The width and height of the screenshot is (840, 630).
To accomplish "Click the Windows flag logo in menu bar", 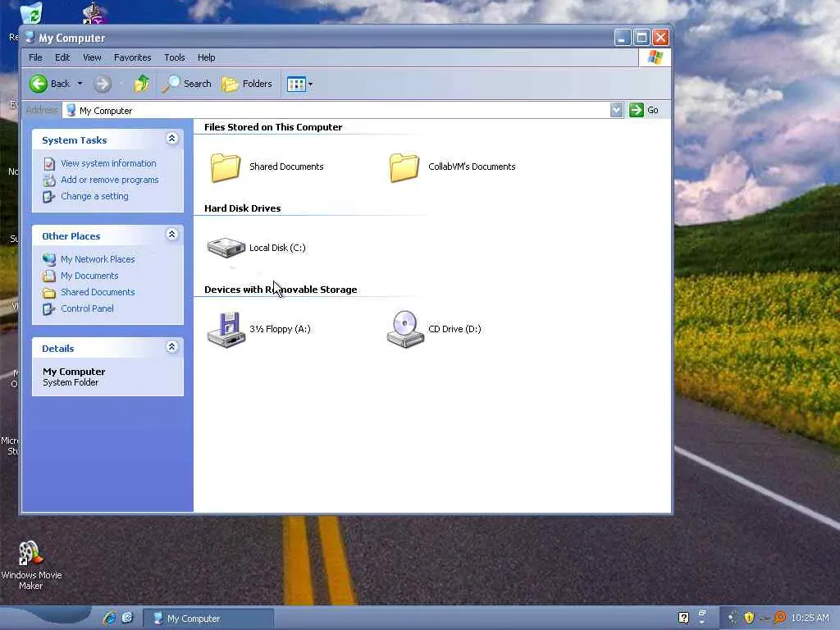I will (x=655, y=57).
